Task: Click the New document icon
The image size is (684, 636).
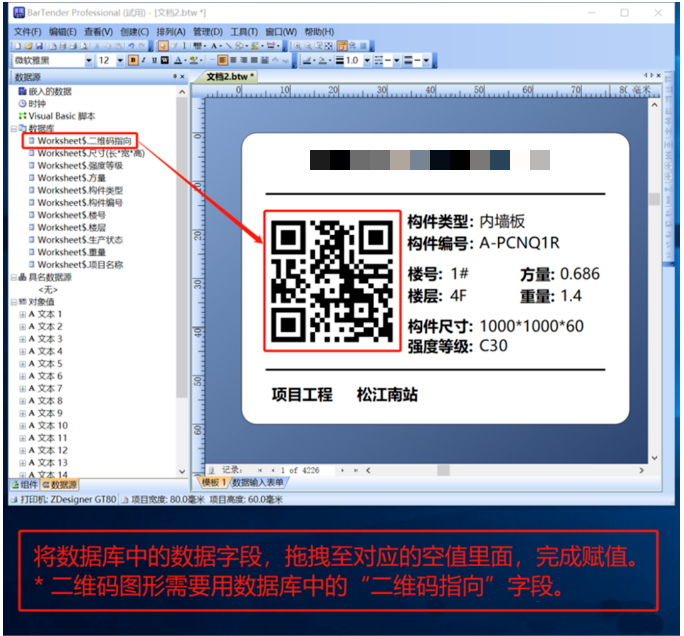Action: click(18, 46)
